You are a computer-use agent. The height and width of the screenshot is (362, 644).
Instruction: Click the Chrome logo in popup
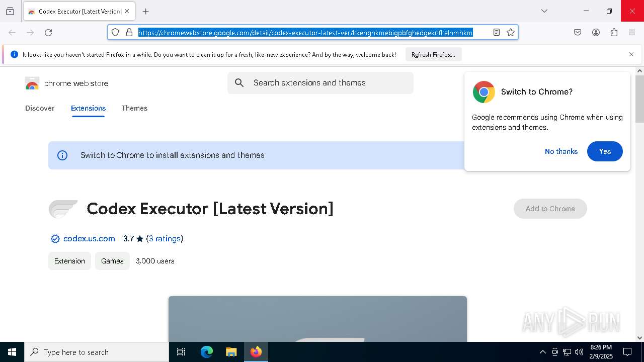pos(484,92)
